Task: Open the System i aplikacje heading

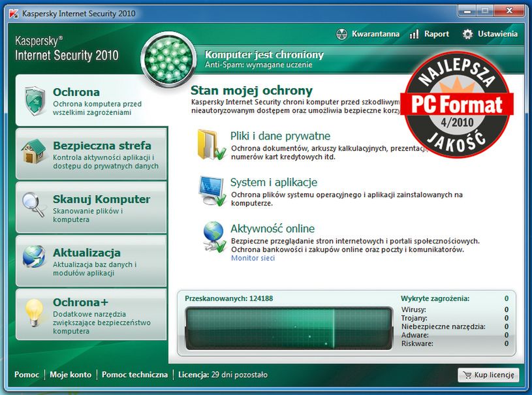Action: click(274, 182)
